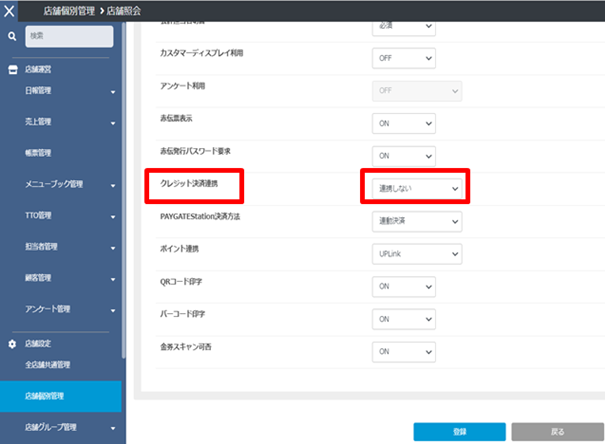Open the 全店舗共通管理 menu item
This screenshot has height=444, width=605.
[x=47, y=364]
